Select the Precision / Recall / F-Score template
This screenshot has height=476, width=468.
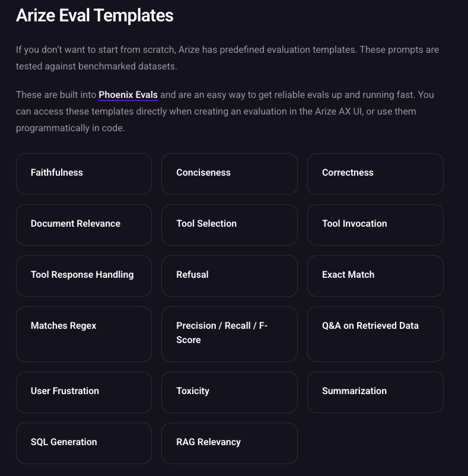229,334
